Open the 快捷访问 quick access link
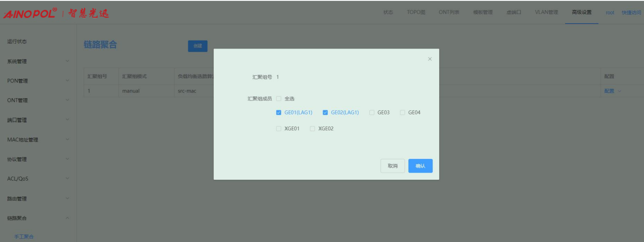The height and width of the screenshot is (242, 644). tap(631, 12)
